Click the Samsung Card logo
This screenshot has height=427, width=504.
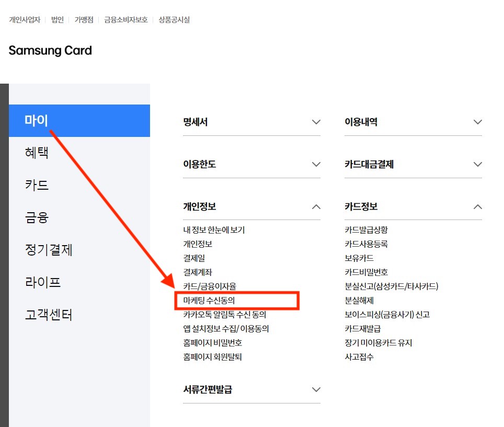point(50,51)
